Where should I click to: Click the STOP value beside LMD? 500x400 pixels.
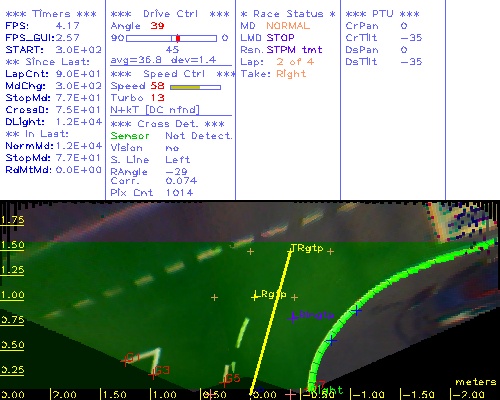point(280,38)
